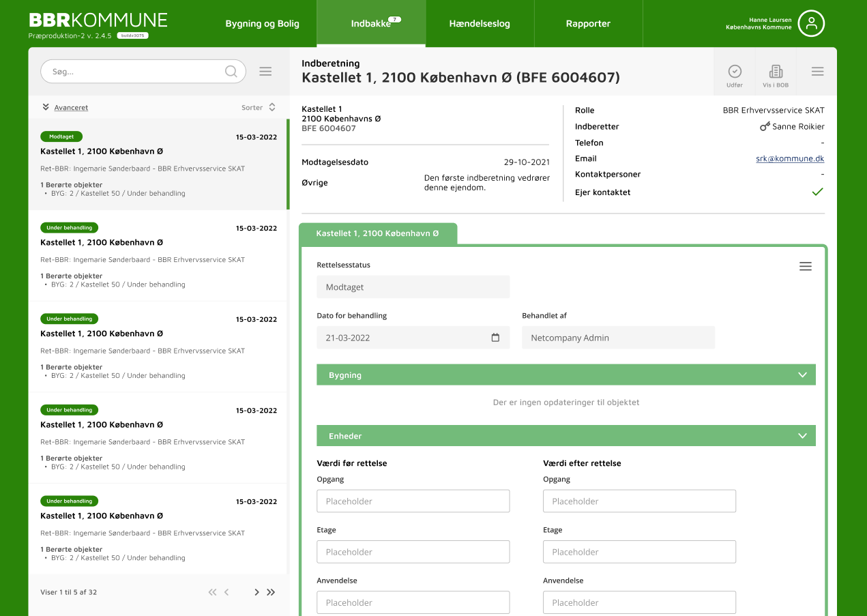The height and width of the screenshot is (616, 867).
Task: Open the user profile avatar icon
Action: coord(811,23)
